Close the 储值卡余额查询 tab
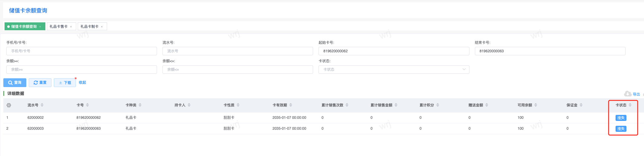 coord(40,27)
